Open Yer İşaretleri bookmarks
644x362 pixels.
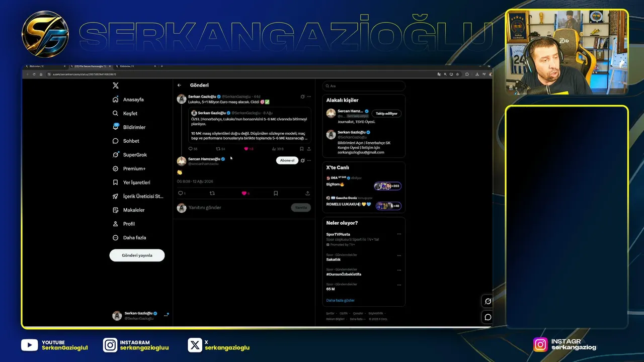pos(132,183)
